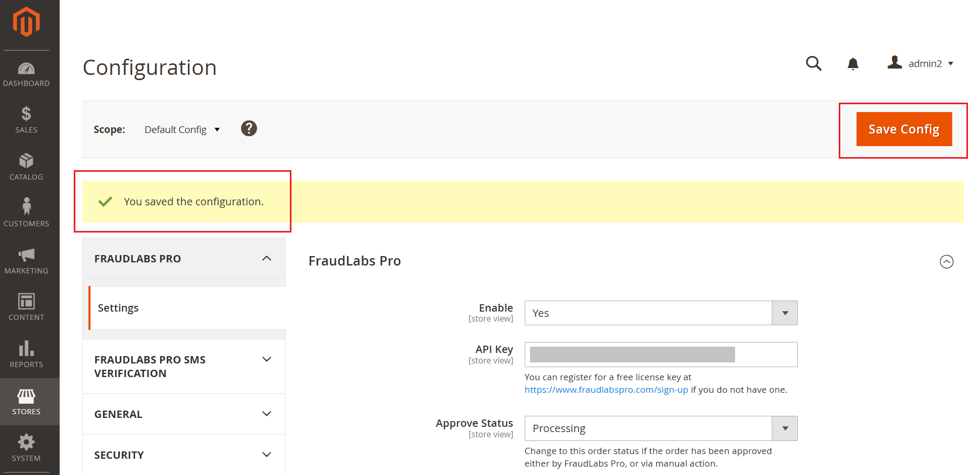Open the notifications bell
Screen dimensions: 980x475
[x=853, y=63]
